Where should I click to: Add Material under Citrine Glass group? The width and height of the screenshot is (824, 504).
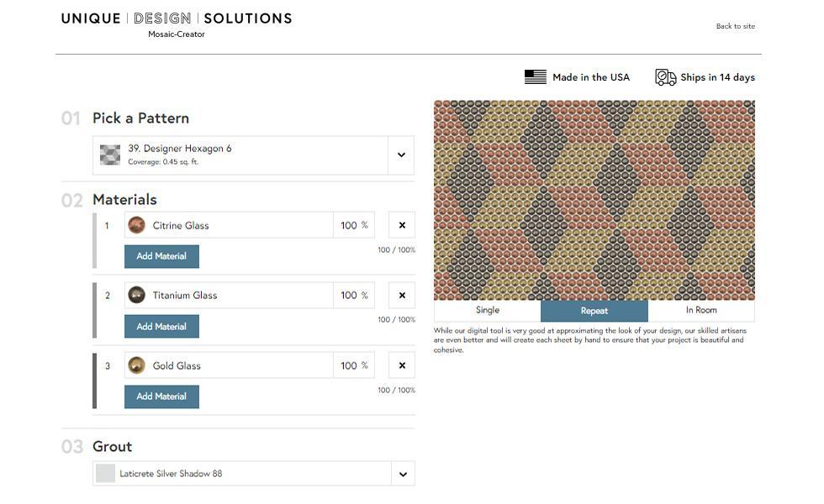pyautogui.click(x=161, y=256)
